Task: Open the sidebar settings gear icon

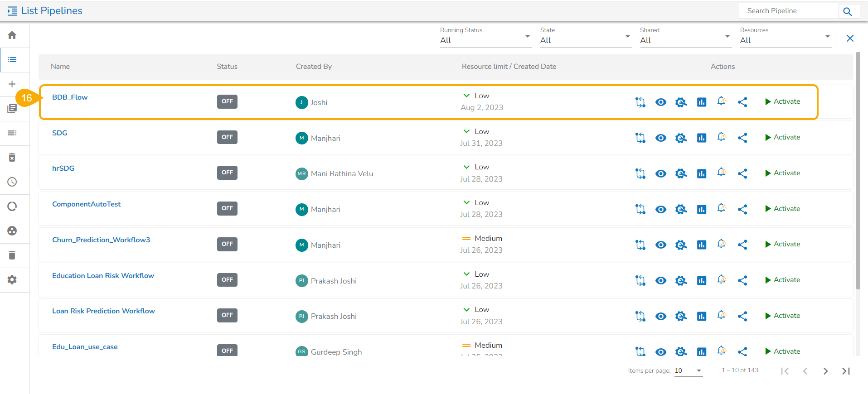Action: pyautogui.click(x=12, y=280)
